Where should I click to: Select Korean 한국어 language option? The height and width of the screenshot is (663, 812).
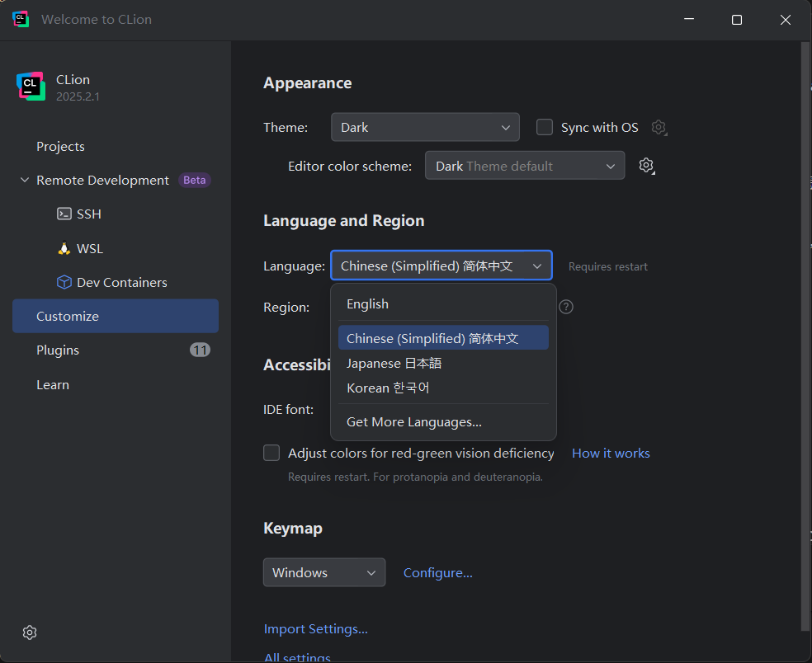coord(443,388)
